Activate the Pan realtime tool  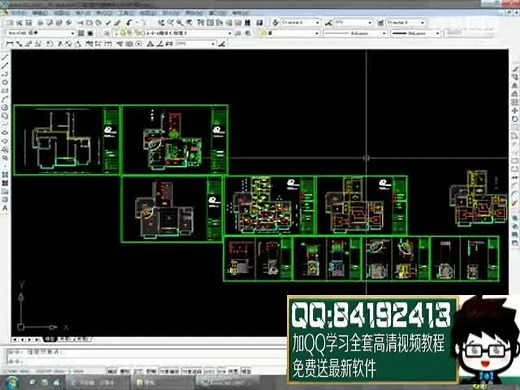click(x=161, y=22)
